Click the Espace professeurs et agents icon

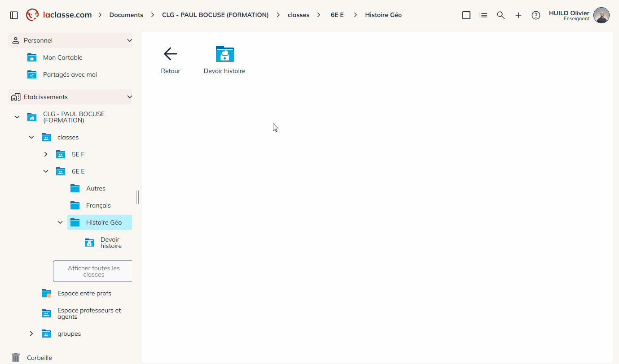[46, 313]
